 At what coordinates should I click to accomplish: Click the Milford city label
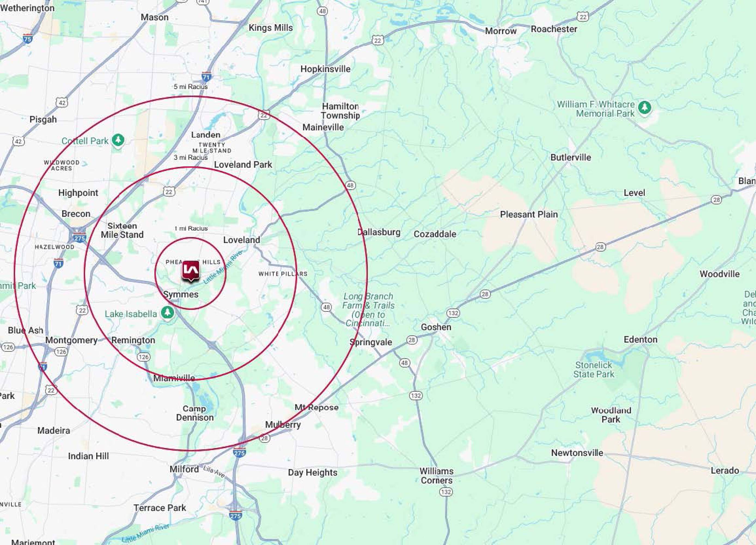(184, 469)
